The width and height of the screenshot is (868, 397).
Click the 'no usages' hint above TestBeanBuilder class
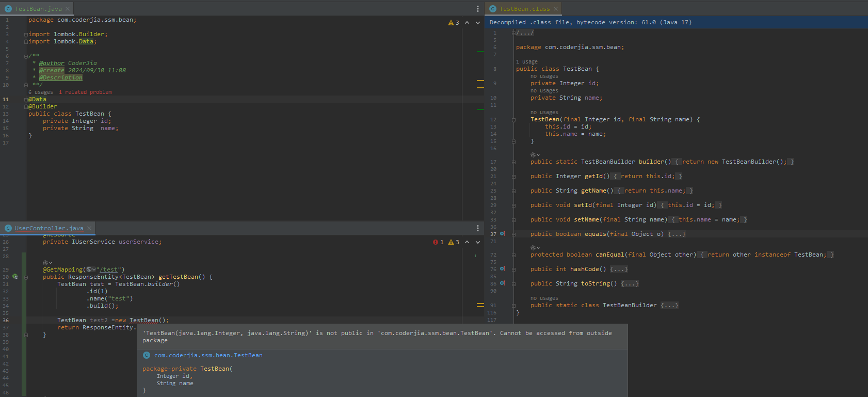pos(544,298)
